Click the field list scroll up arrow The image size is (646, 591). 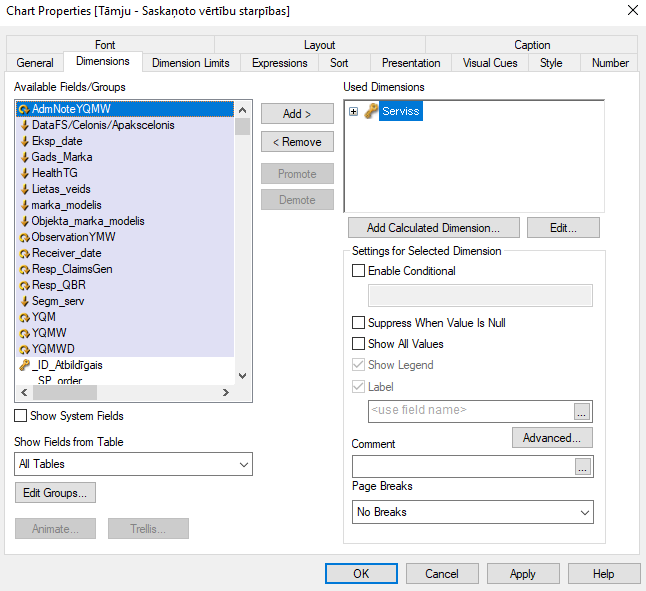coord(243,110)
